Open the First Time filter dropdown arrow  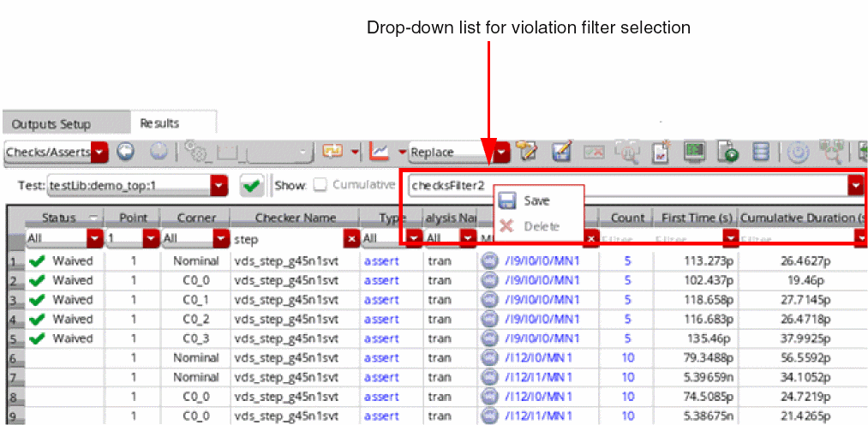pos(732,239)
